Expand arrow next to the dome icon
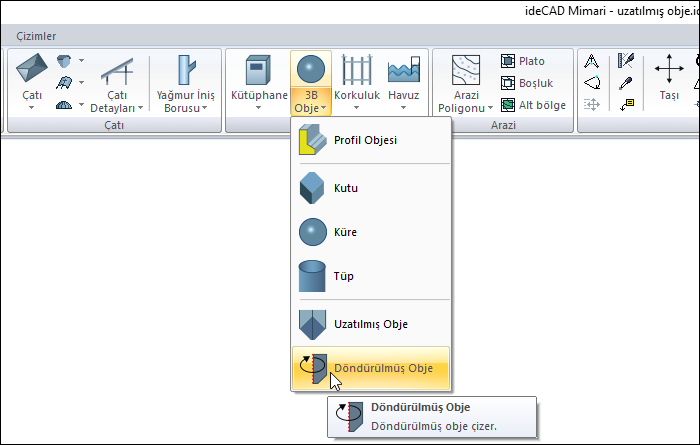Image resolution: width=700 pixels, height=445 pixels. 81,104
